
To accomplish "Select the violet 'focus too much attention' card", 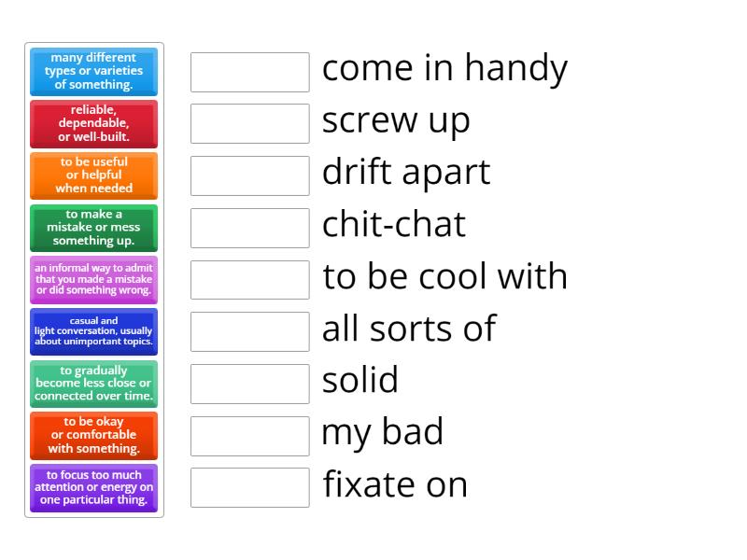I will (x=93, y=487).
